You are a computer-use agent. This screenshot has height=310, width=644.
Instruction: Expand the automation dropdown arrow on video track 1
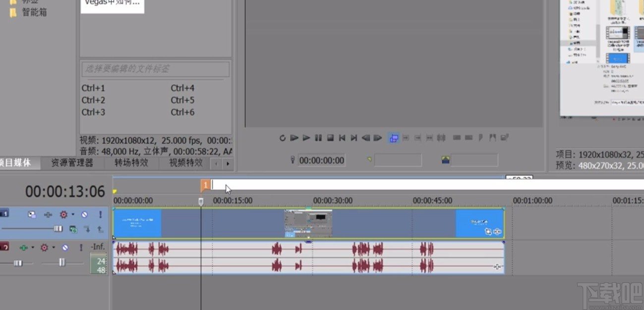[73, 214]
